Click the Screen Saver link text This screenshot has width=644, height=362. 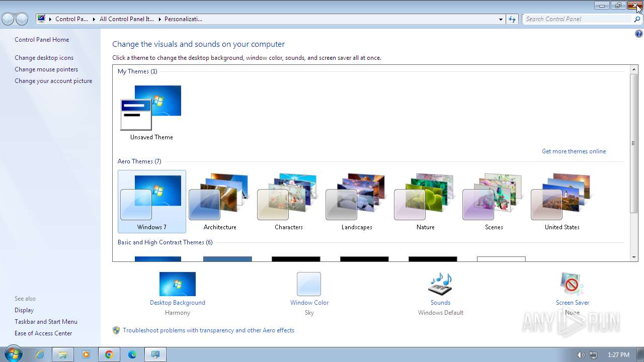pyautogui.click(x=573, y=303)
